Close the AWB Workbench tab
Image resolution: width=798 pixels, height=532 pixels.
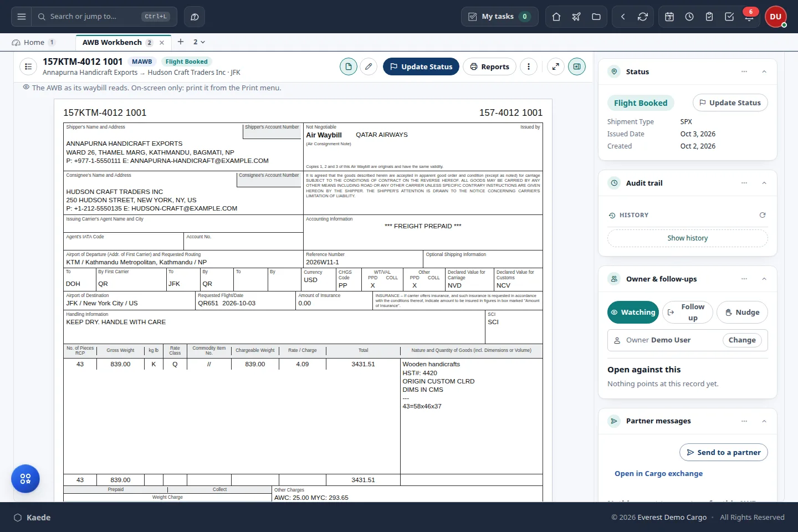[x=162, y=43]
